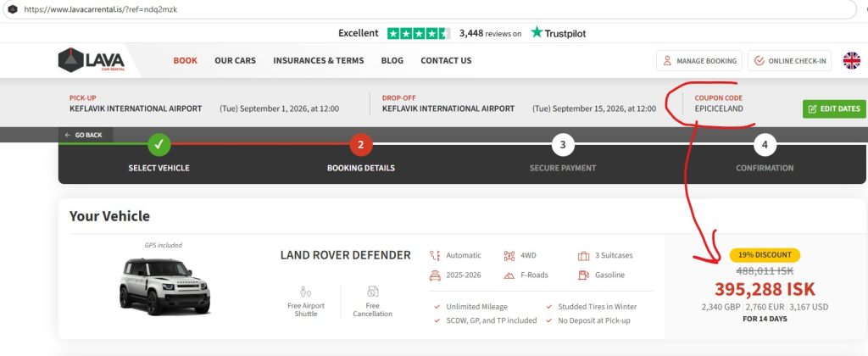Open INSURANCES & TERMS page
868x356 pixels.
coord(319,60)
